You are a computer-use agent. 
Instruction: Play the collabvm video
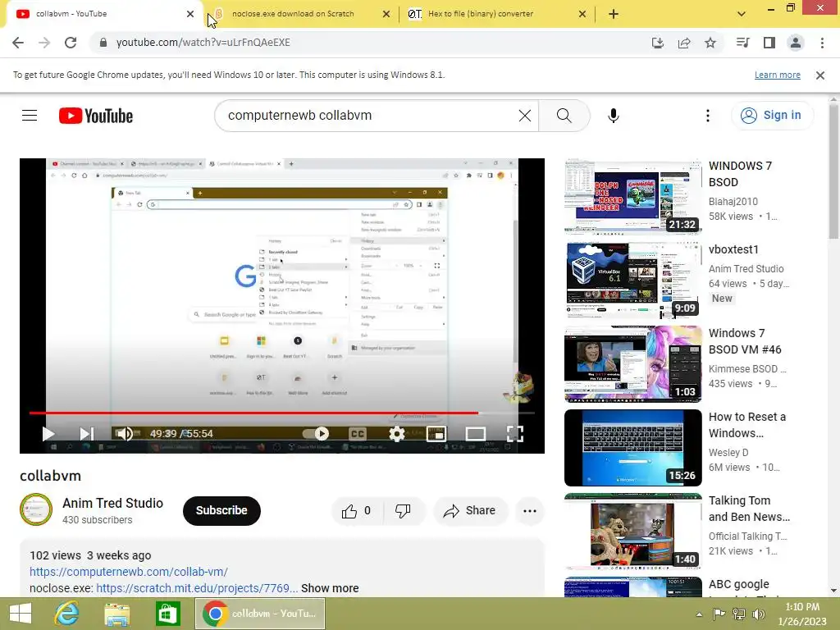pyautogui.click(x=48, y=433)
